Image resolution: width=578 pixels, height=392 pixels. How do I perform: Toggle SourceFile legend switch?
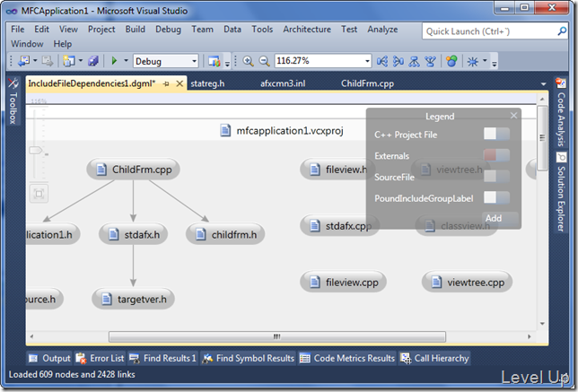[x=496, y=177]
